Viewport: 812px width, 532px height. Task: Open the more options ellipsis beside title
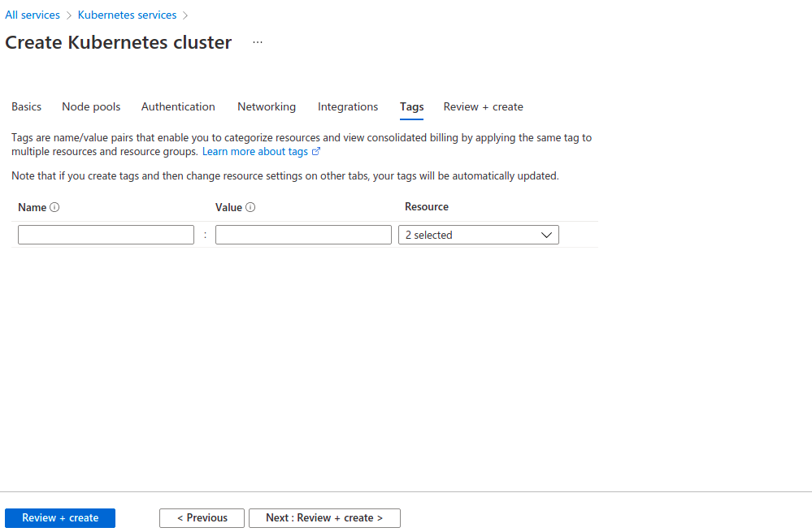[x=258, y=42]
